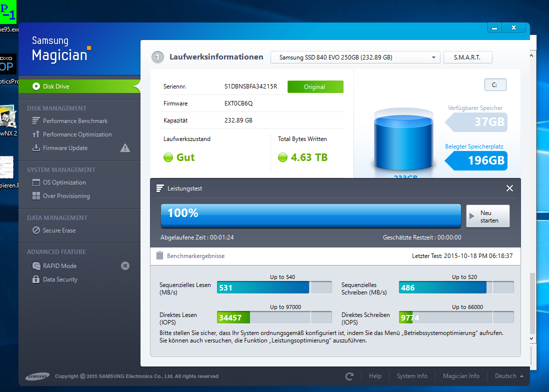Open Secure Erase page

tap(59, 230)
